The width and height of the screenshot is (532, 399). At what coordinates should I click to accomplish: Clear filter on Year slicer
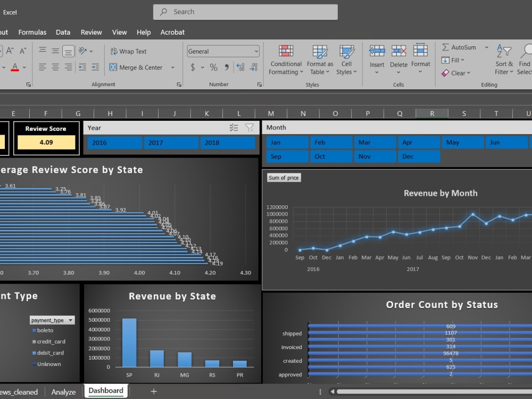pyautogui.click(x=250, y=128)
